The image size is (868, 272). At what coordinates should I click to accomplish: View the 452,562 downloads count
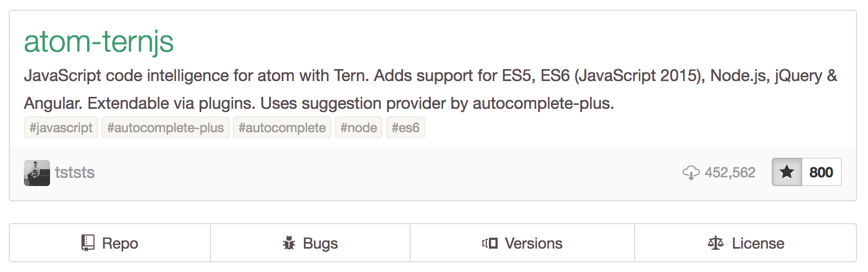(x=730, y=173)
